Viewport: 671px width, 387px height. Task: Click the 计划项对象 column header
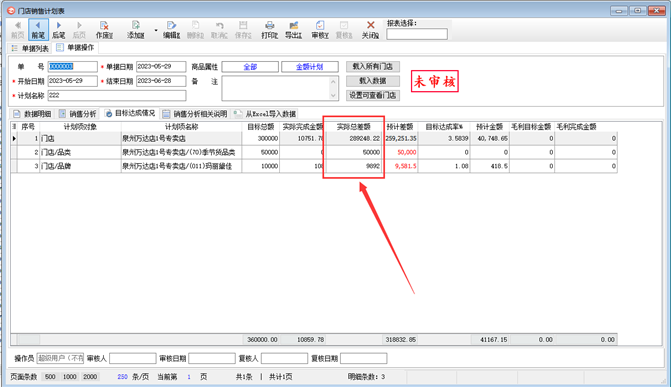click(x=80, y=127)
